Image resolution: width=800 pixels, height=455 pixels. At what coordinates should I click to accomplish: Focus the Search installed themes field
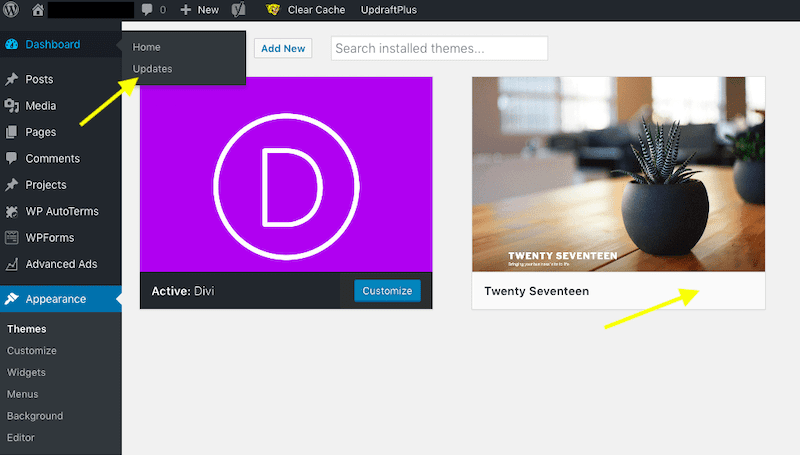tap(439, 48)
